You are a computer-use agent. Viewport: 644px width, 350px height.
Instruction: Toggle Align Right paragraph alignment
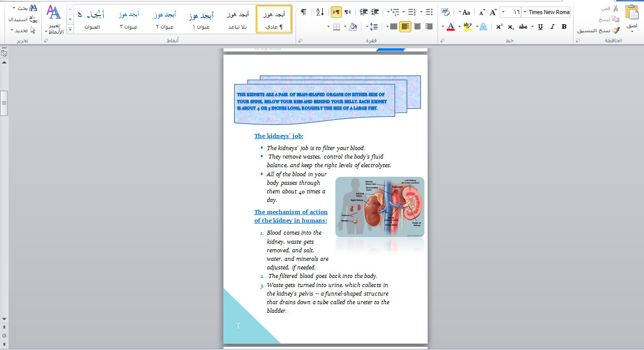tap(429, 27)
